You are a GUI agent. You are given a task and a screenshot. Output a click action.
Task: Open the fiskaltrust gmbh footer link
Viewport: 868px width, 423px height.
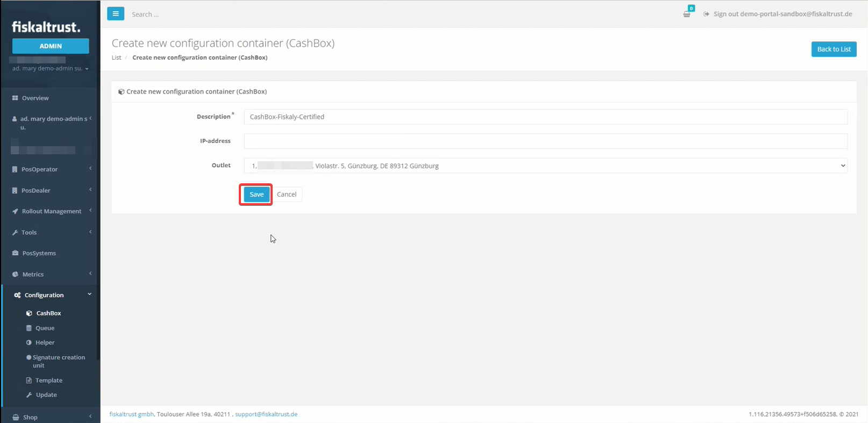point(131,414)
